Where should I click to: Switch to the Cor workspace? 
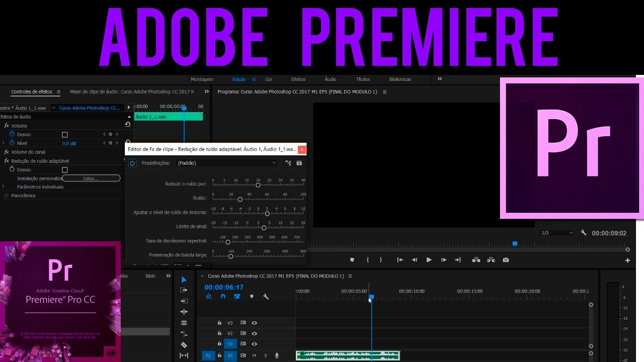point(269,79)
